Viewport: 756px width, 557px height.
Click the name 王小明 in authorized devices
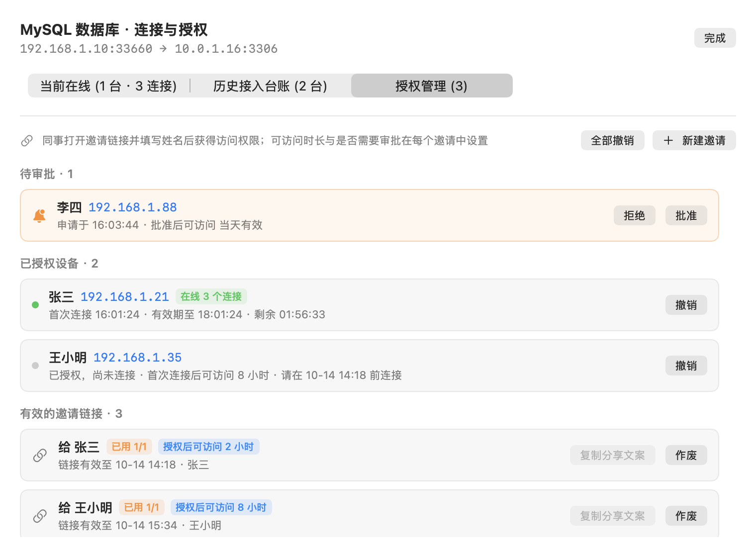68,358
